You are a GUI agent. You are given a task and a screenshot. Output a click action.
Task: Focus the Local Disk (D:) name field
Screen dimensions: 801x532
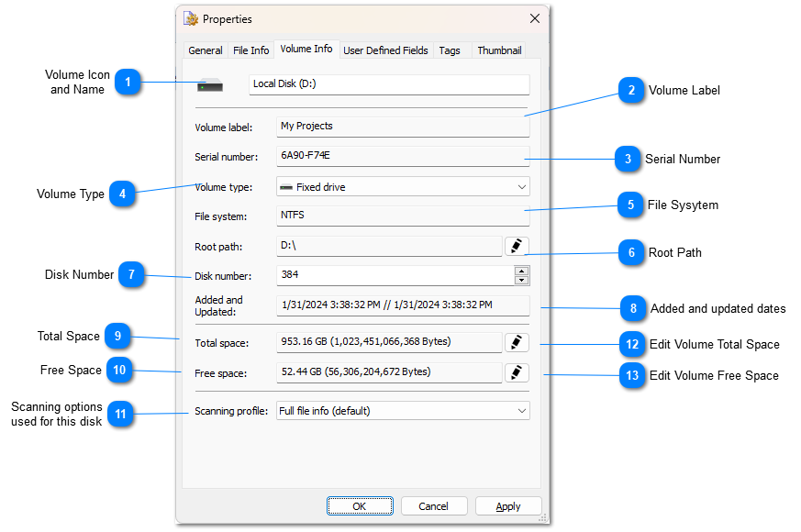point(389,84)
